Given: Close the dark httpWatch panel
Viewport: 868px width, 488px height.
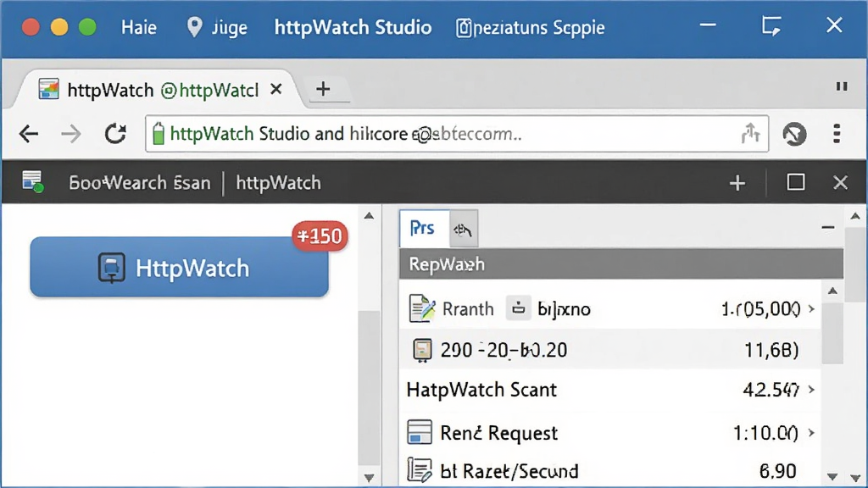Looking at the screenshot, I should [840, 183].
